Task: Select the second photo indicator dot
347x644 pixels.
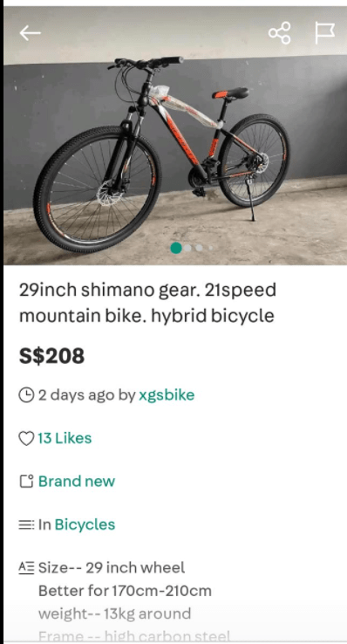Action: (187, 248)
